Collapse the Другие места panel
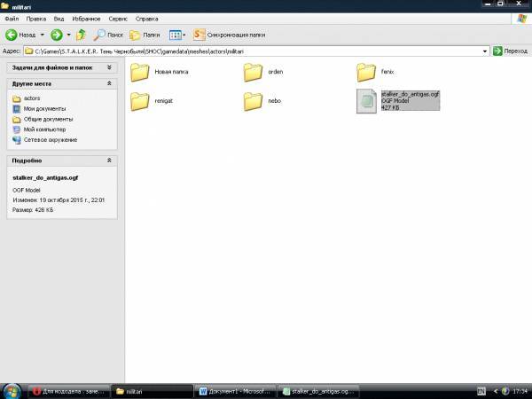 click(x=109, y=83)
